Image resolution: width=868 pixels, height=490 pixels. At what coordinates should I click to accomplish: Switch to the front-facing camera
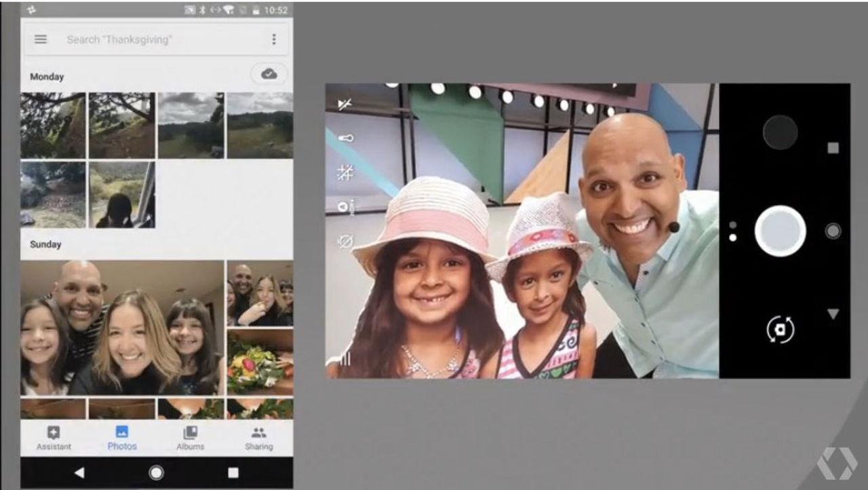pyautogui.click(x=780, y=331)
